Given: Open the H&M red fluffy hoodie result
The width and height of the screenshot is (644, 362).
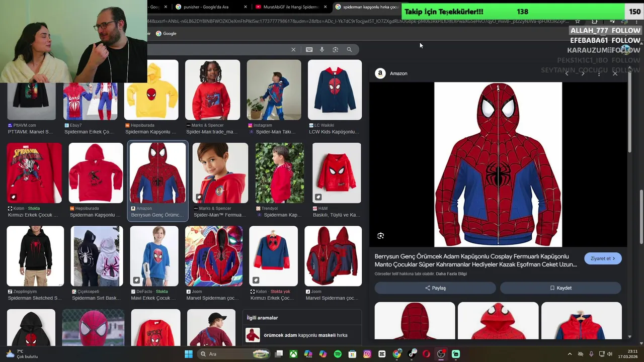Looking at the screenshot, I should (337, 173).
